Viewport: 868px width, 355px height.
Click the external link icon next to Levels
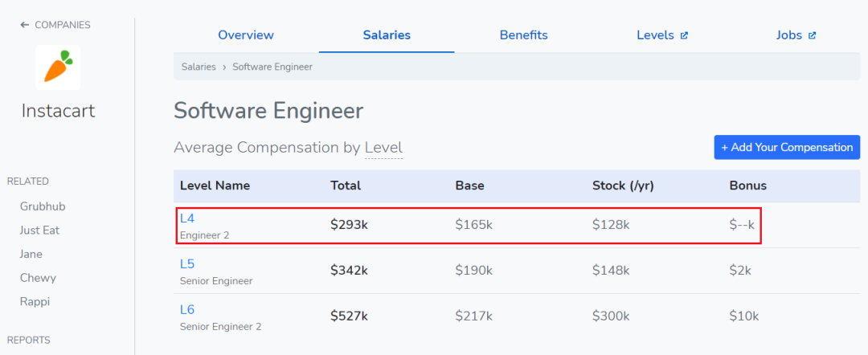[x=685, y=35]
